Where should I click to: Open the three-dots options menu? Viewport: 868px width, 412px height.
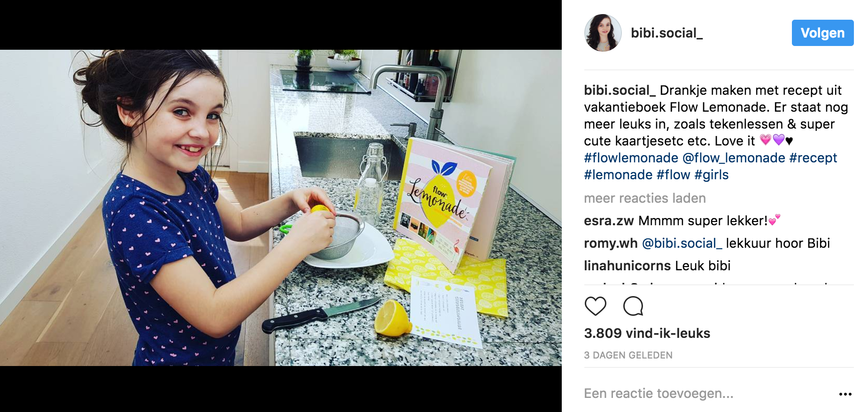click(845, 394)
